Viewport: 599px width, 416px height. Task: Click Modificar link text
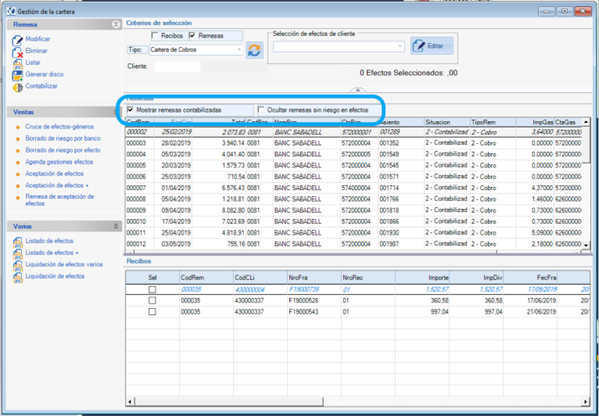click(x=38, y=39)
